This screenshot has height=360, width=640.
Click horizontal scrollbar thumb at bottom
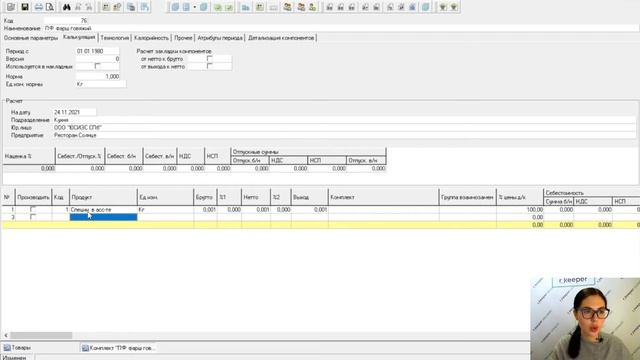(41, 335)
